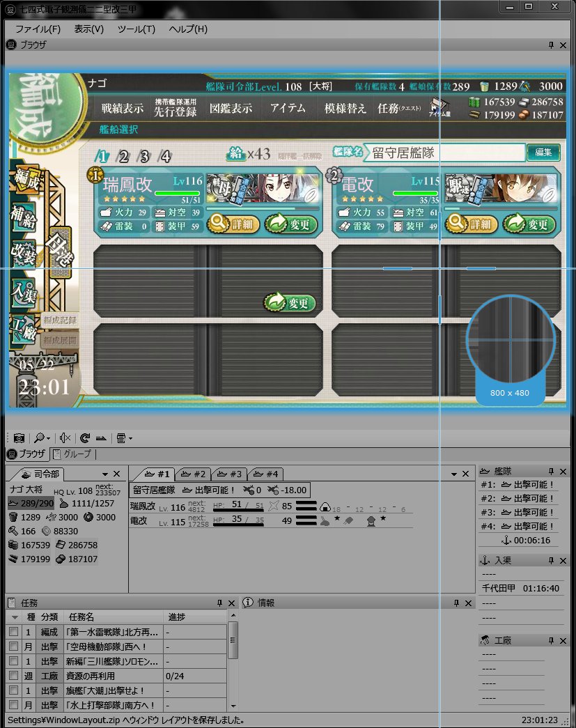Mute game audio with the speaker toolbar icon
The image size is (576, 728).
pos(64,437)
